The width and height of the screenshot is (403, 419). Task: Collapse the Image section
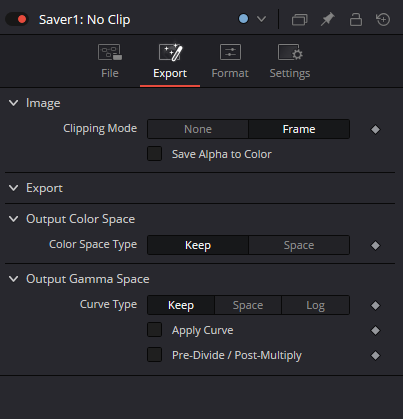coord(14,103)
